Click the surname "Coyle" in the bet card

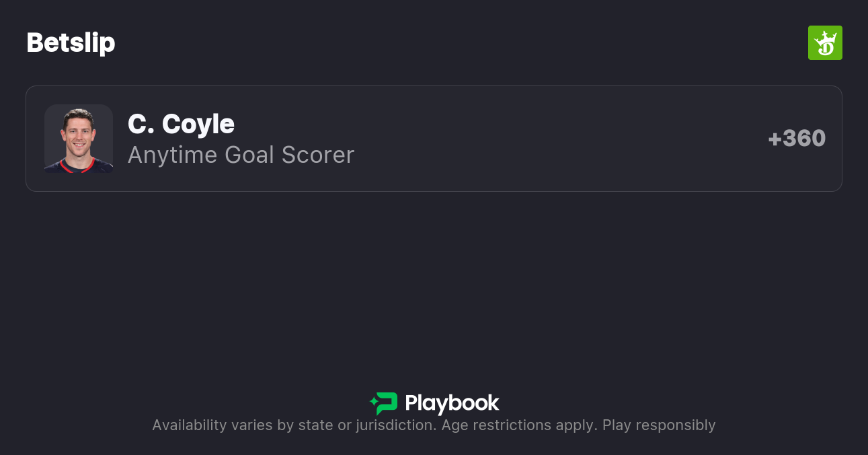[x=198, y=124]
